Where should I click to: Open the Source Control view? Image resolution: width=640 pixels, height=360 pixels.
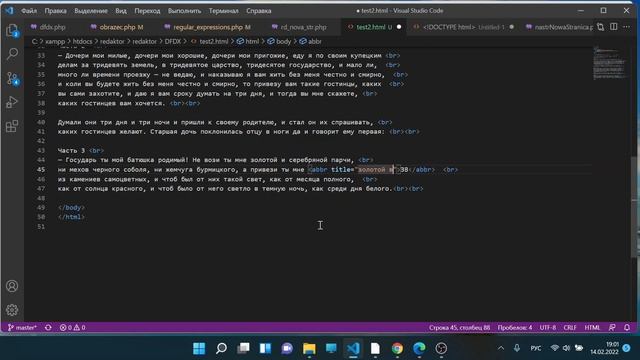click(x=12, y=78)
